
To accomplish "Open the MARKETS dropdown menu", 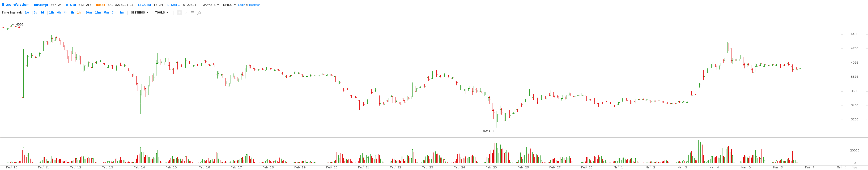I will 210,5.
